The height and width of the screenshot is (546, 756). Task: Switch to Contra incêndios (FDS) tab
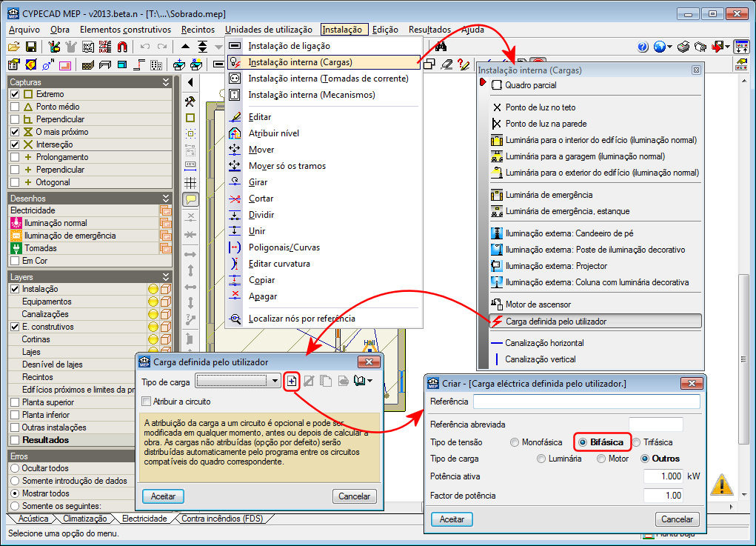pyautogui.click(x=222, y=519)
